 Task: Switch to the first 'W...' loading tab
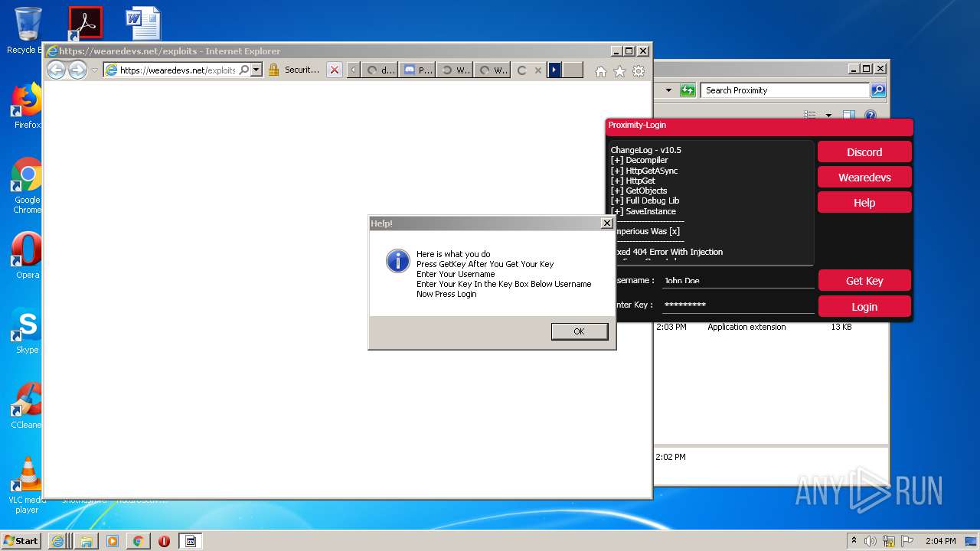tap(456, 70)
